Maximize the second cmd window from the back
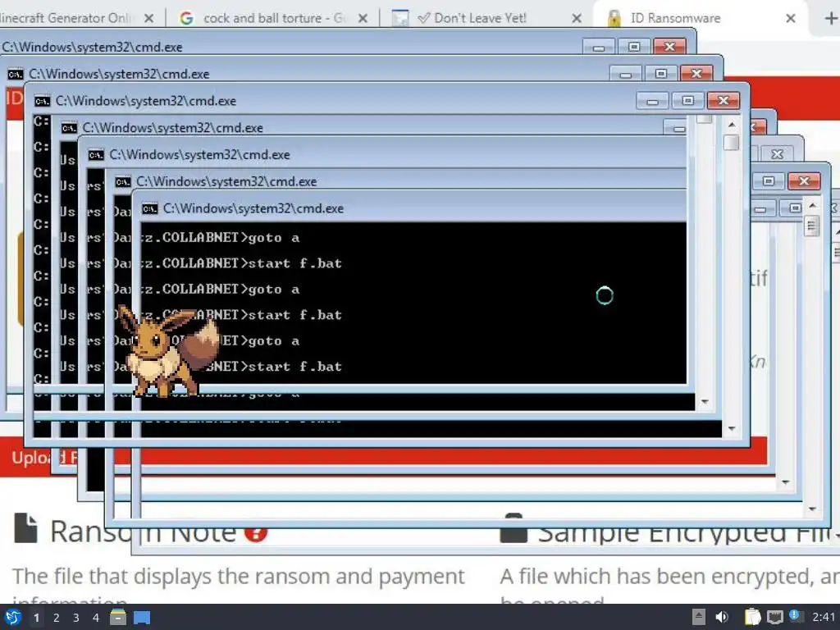 point(660,73)
